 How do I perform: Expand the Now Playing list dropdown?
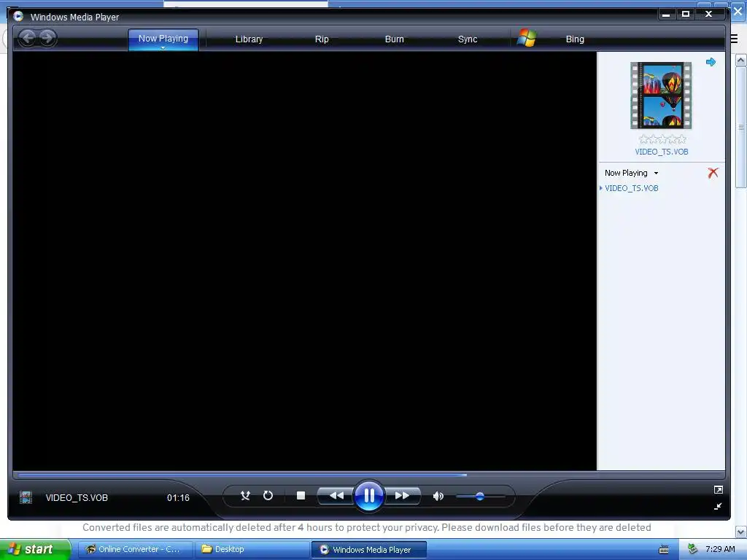656,173
